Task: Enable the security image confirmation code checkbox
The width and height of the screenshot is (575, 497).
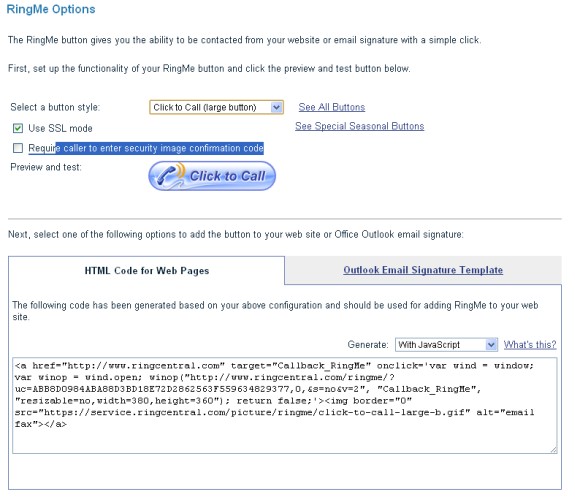Action: 18,148
